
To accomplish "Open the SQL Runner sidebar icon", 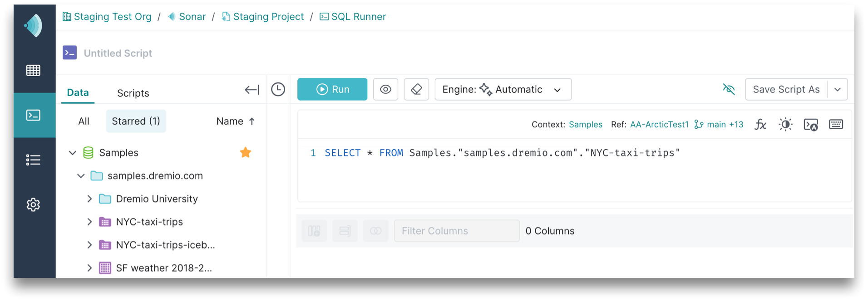I will point(33,115).
